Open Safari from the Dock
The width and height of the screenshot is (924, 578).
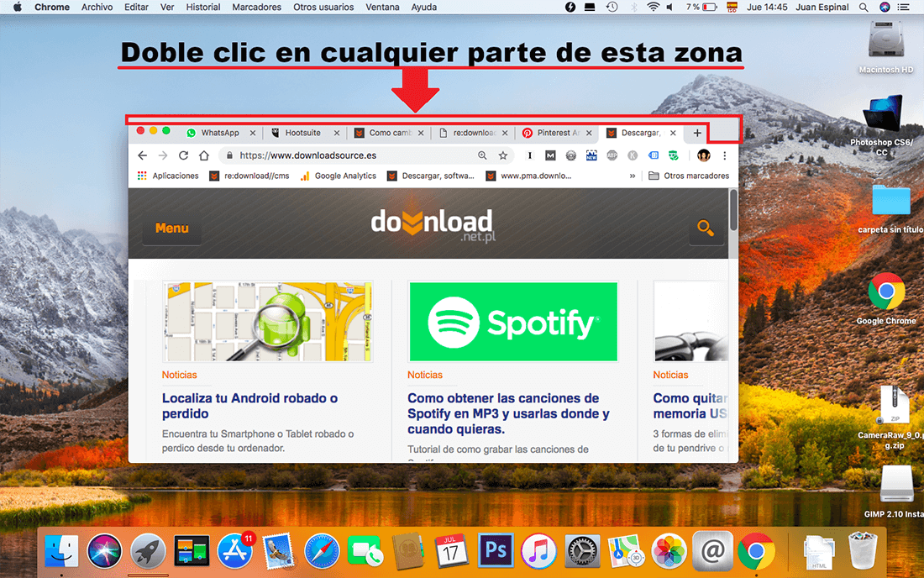(322, 551)
